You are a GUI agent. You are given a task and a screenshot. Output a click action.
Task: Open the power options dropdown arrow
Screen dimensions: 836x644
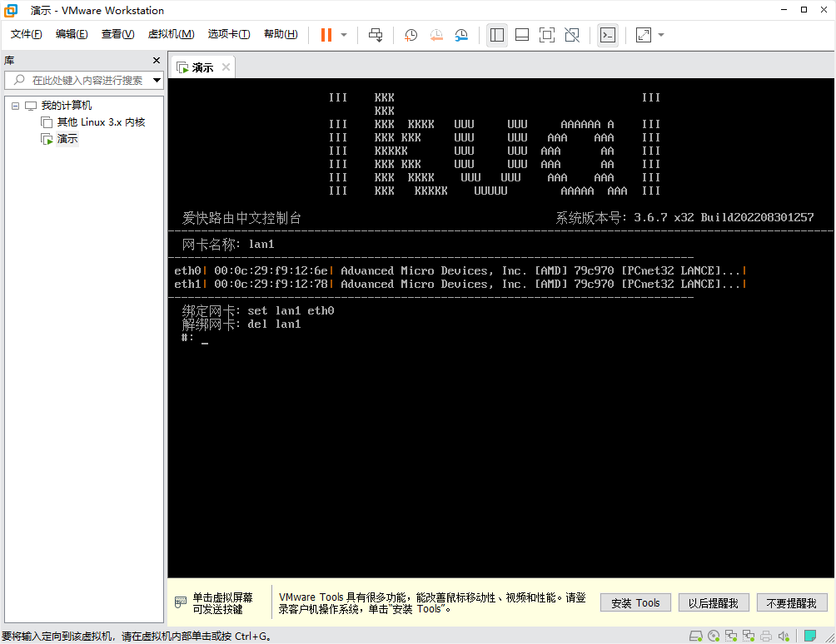pos(344,35)
